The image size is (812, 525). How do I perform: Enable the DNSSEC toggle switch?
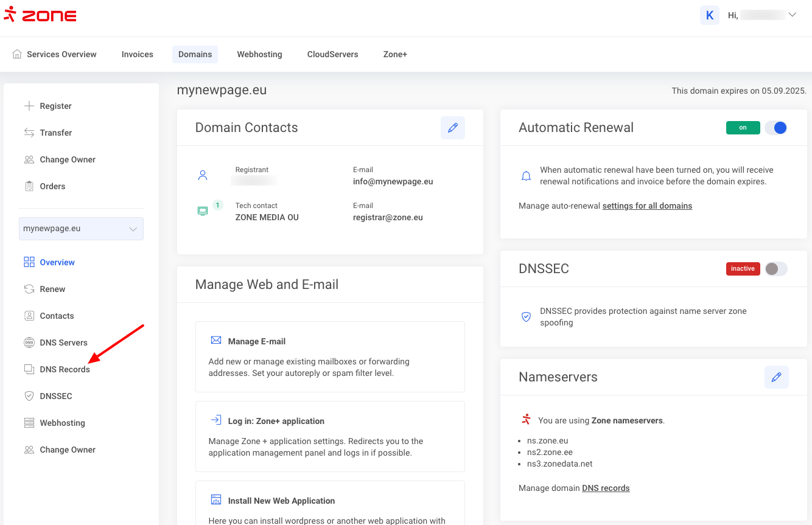[776, 269]
